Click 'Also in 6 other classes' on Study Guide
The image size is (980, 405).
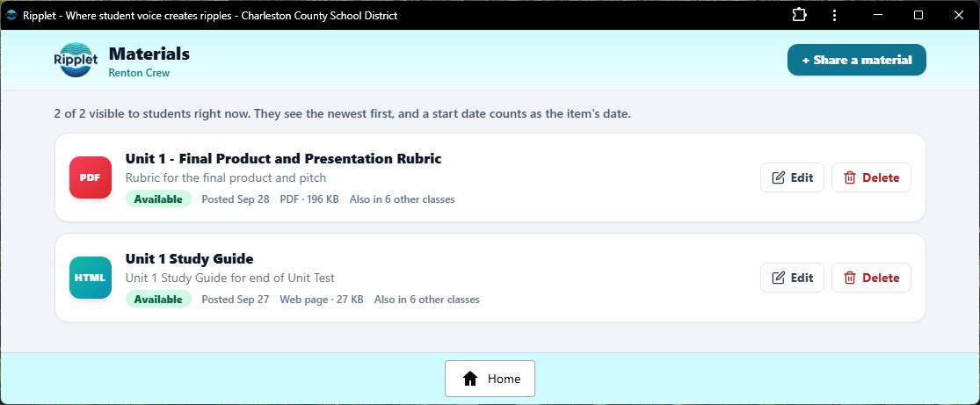coord(427,300)
